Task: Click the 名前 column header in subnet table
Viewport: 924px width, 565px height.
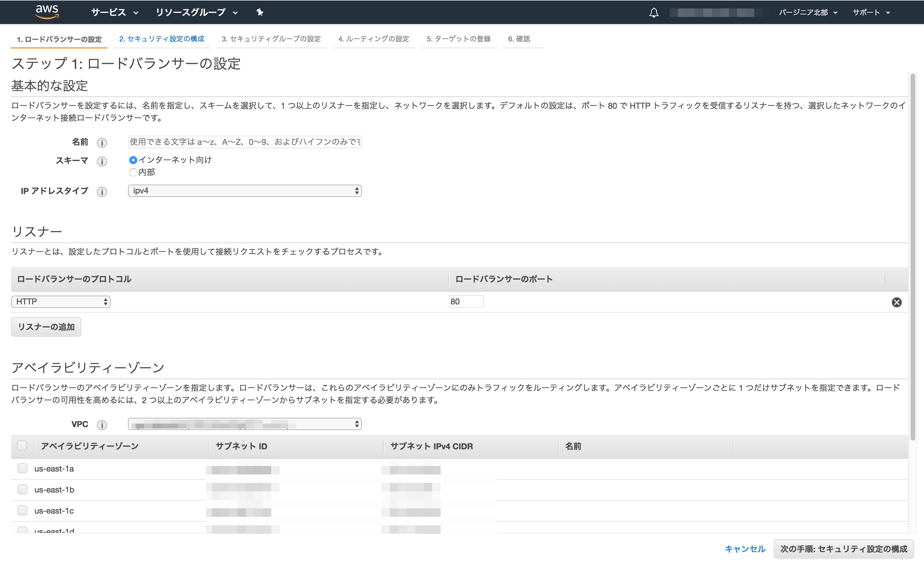Action: (573, 446)
